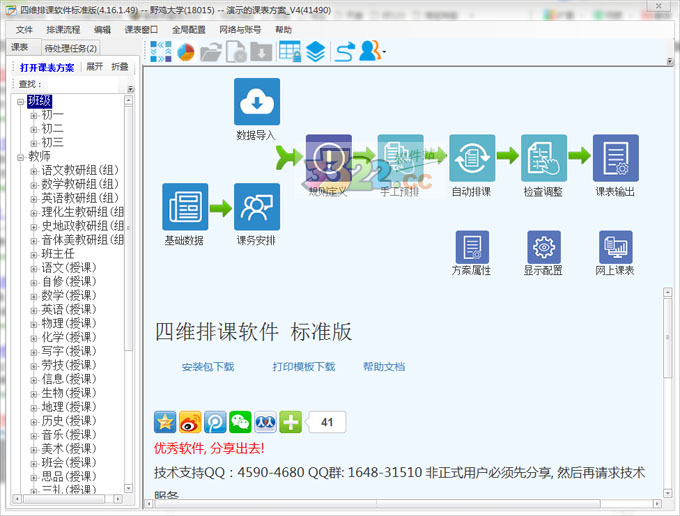Click the green plus share icon
Viewport: 680px width, 516px height.
pos(291,422)
